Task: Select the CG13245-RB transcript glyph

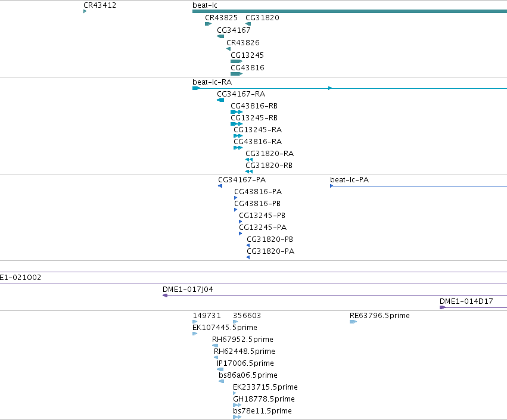Action: coord(237,124)
